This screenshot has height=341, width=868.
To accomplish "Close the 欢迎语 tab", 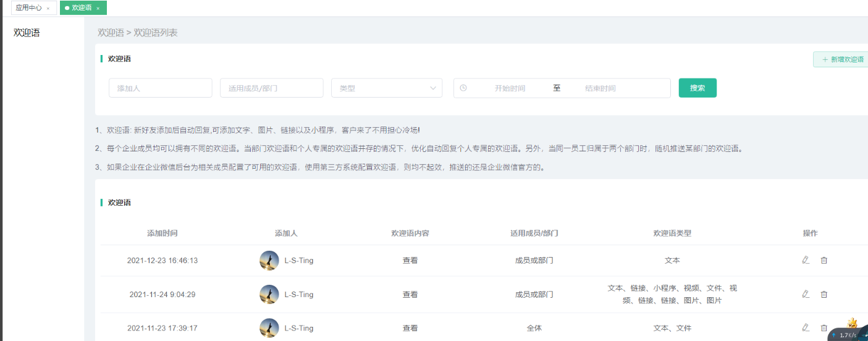I will coord(98,8).
